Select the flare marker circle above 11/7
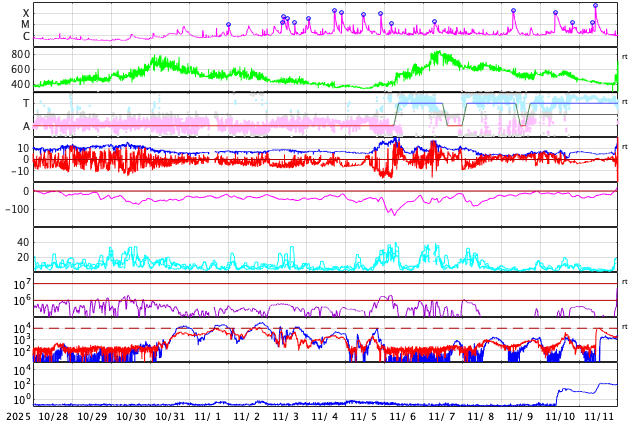Image resolution: width=634 pixels, height=424 pixels. tap(434, 22)
